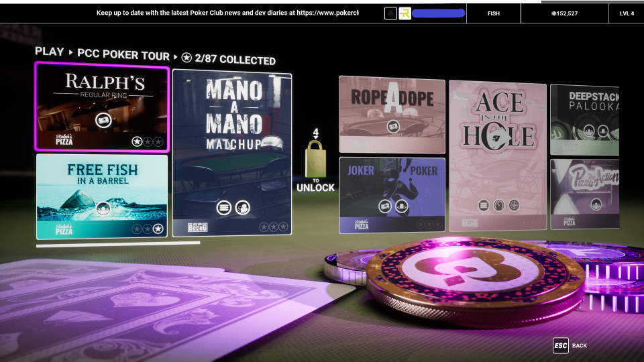The image size is (644, 362).
Task: Select the Ace in the Hole card
Action: (x=497, y=156)
